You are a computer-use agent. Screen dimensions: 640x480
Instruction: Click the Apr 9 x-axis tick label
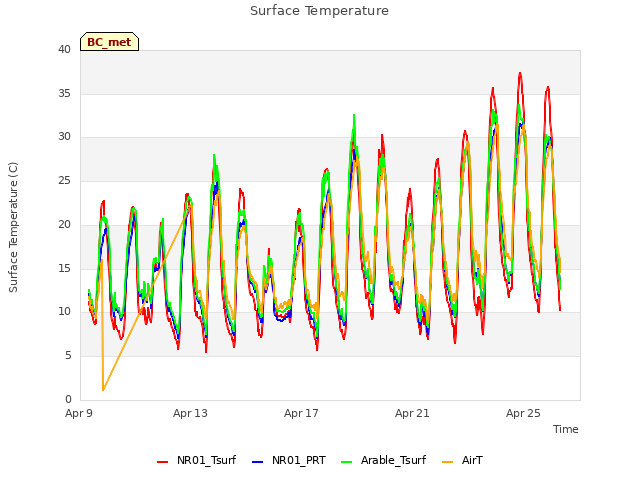(79, 413)
